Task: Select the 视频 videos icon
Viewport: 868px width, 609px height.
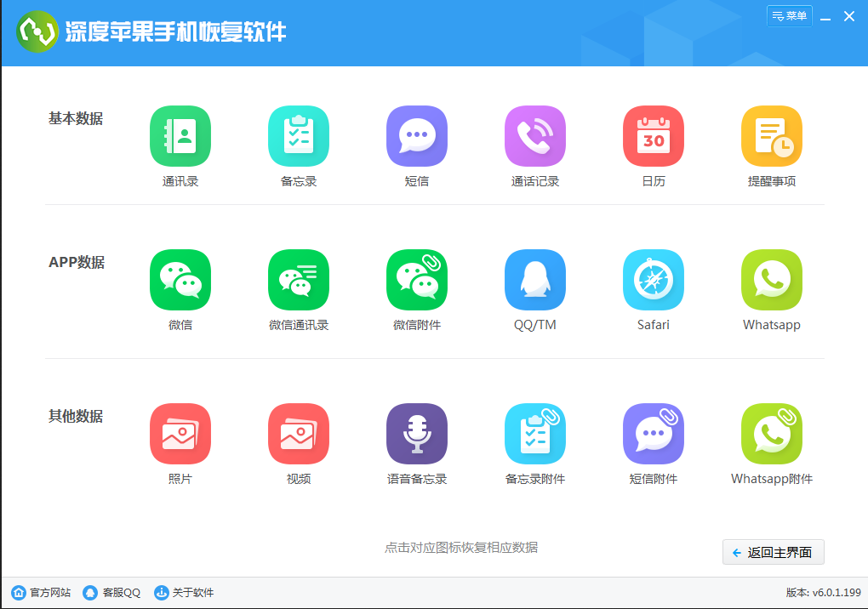Action: 299,434
